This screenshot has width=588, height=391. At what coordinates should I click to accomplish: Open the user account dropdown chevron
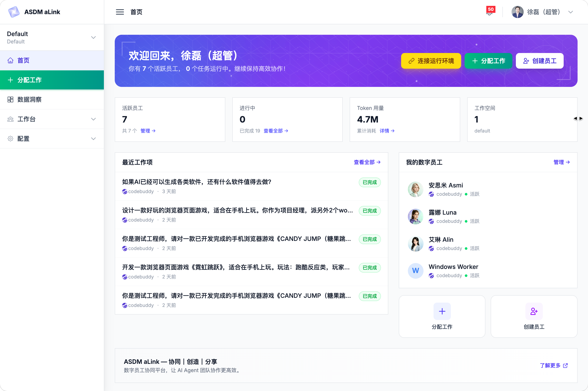click(571, 12)
